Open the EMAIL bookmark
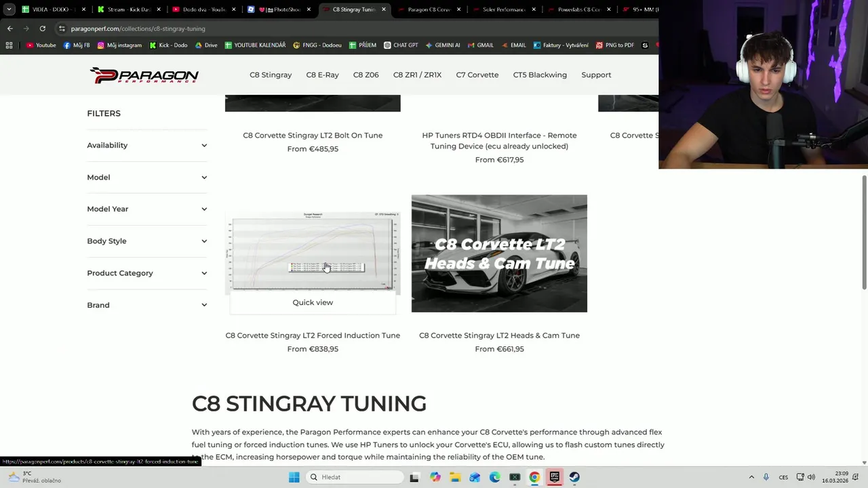868x488 pixels. tap(513, 45)
